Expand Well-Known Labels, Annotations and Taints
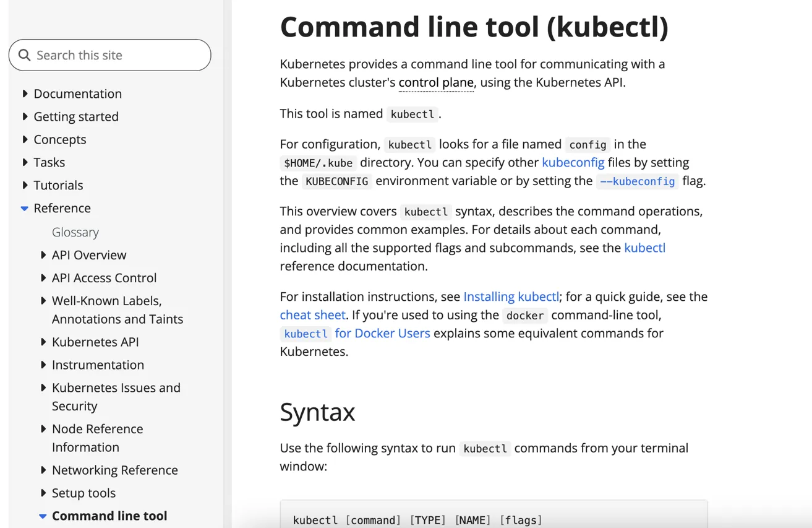812x528 pixels. tap(43, 301)
